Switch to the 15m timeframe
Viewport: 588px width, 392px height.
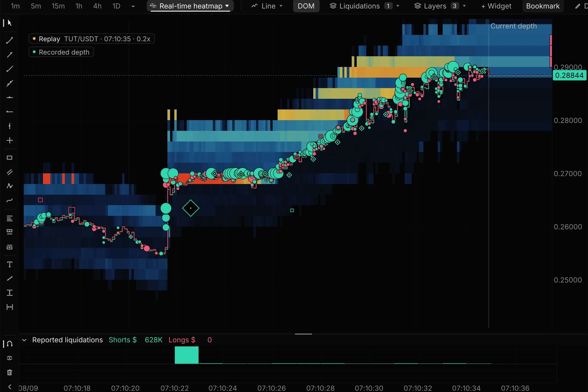58,6
